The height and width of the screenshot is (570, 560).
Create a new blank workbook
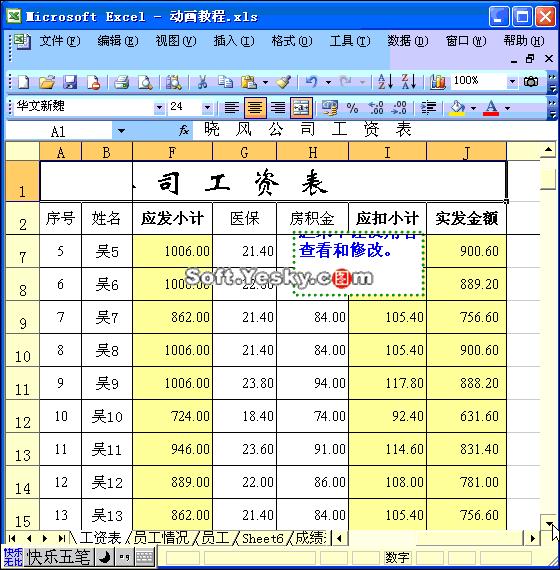pyautogui.click(x=23, y=82)
